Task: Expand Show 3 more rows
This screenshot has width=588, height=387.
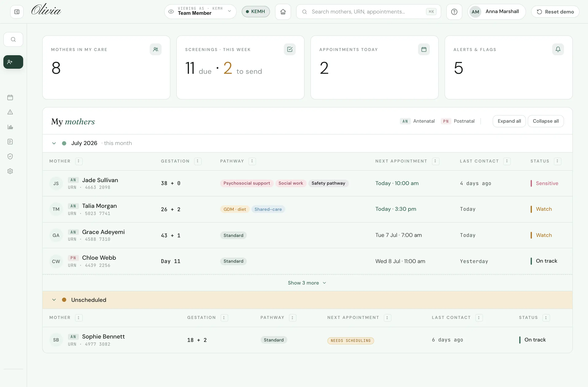Action: pos(307,283)
